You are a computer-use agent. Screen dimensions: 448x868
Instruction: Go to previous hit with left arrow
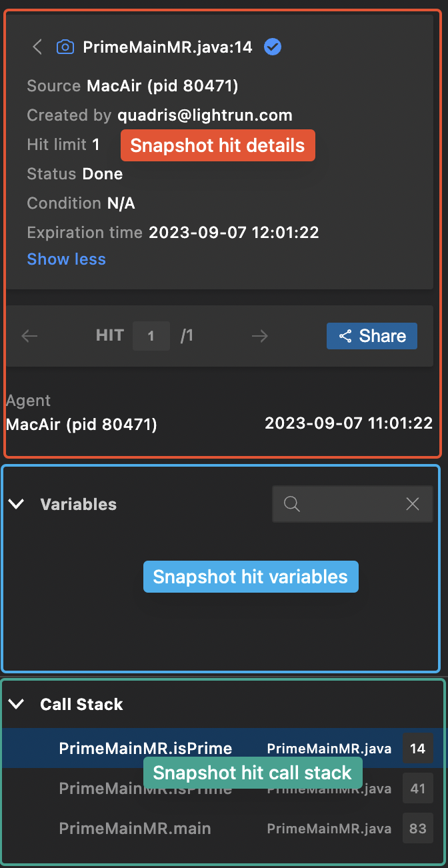tap(29, 336)
